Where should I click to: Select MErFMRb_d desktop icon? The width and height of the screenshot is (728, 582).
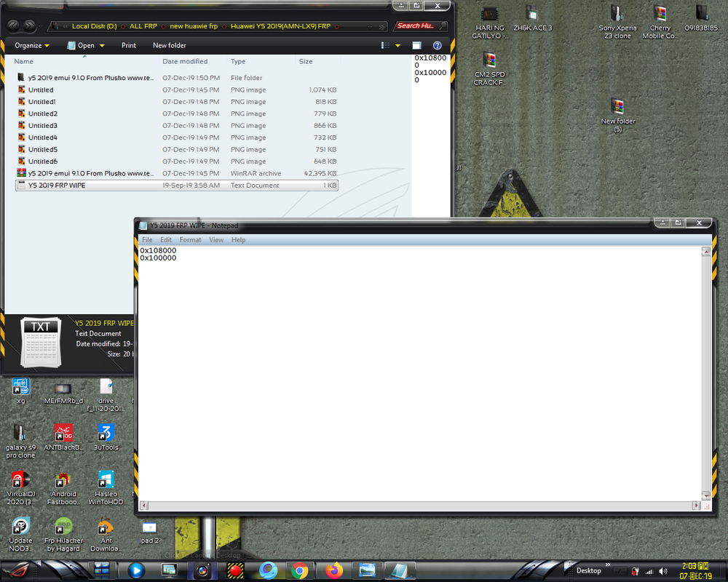63,394
